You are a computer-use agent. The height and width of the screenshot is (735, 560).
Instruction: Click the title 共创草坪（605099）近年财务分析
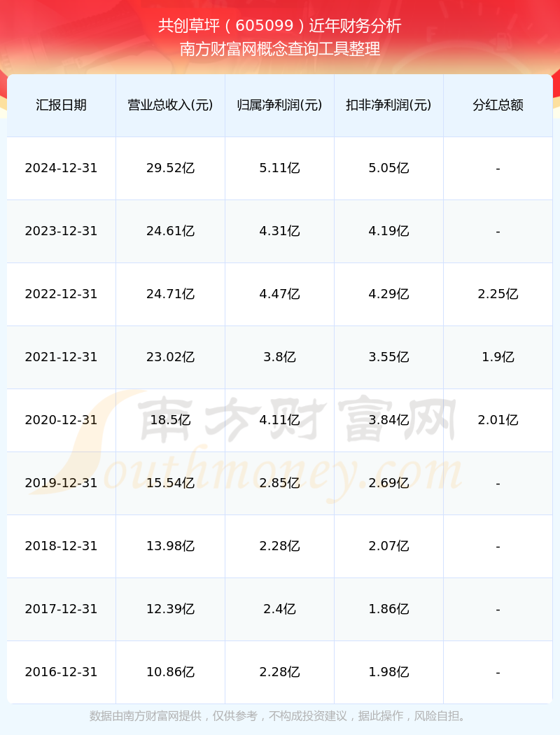280,26
